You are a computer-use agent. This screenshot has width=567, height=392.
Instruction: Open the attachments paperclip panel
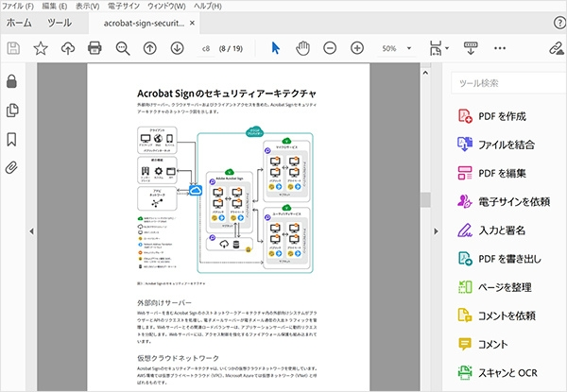(12, 168)
